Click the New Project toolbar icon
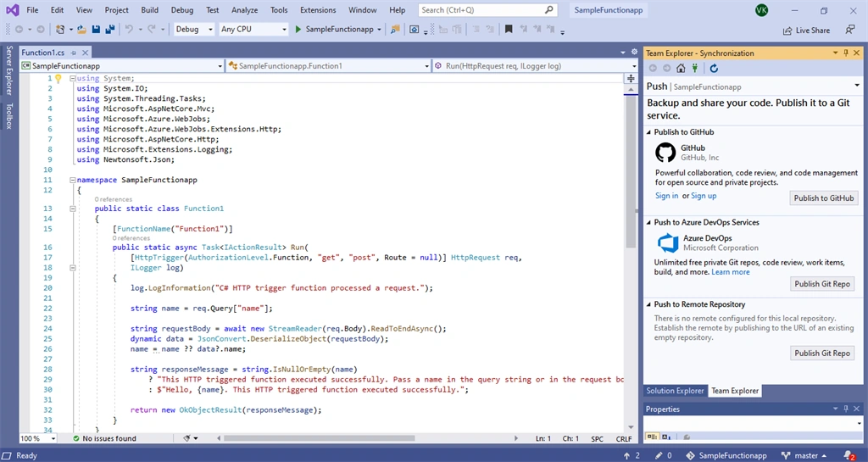Screen dimensions: 868x462 [60, 30]
